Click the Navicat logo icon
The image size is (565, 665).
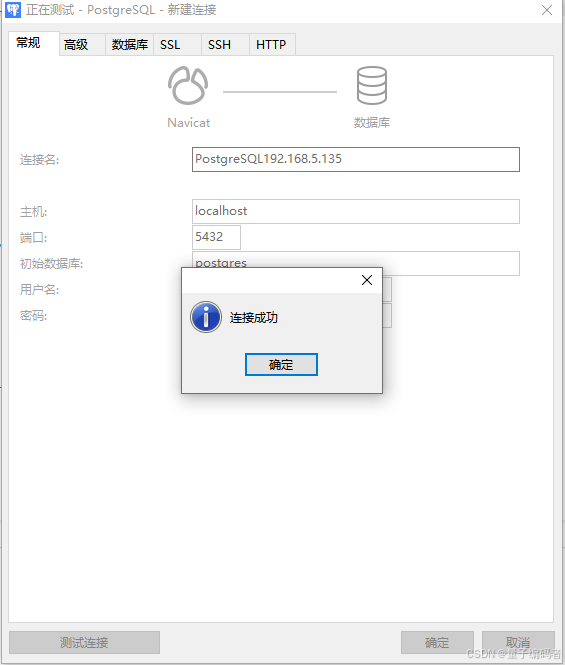pos(188,85)
